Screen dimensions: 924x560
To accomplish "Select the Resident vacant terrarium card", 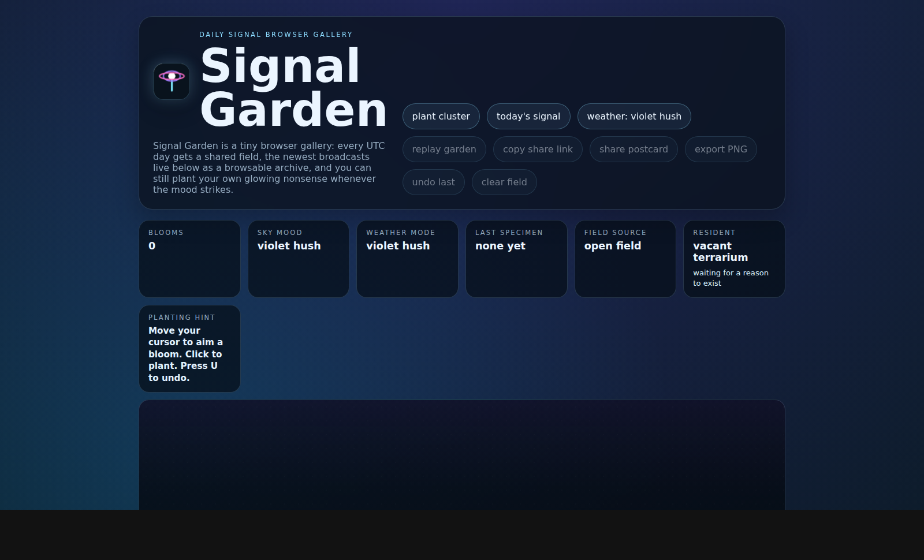I will pos(734,259).
